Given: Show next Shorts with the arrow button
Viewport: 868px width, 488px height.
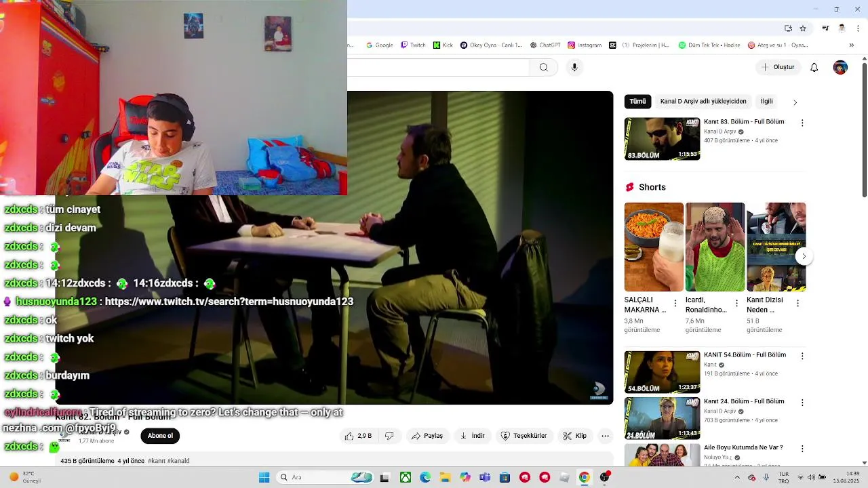Looking at the screenshot, I should (x=804, y=256).
